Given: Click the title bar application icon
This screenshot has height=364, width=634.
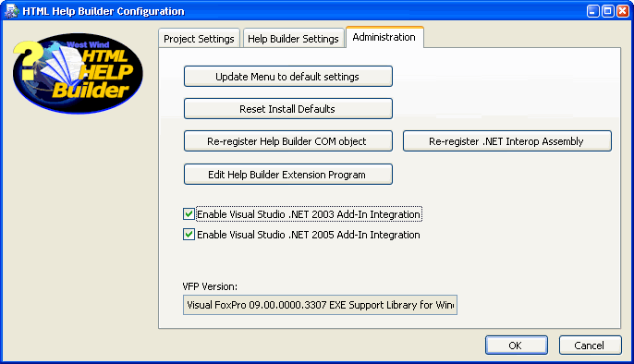Looking at the screenshot, I should click(x=11, y=10).
